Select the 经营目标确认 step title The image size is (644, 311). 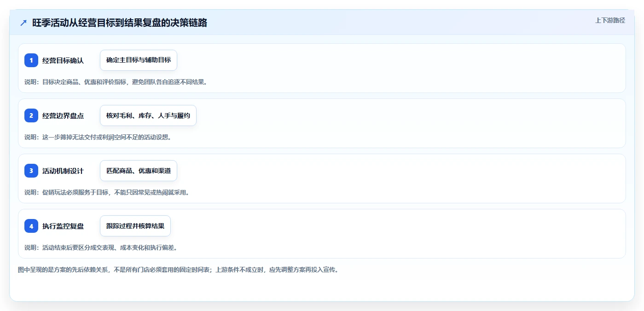tap(63, 60)
